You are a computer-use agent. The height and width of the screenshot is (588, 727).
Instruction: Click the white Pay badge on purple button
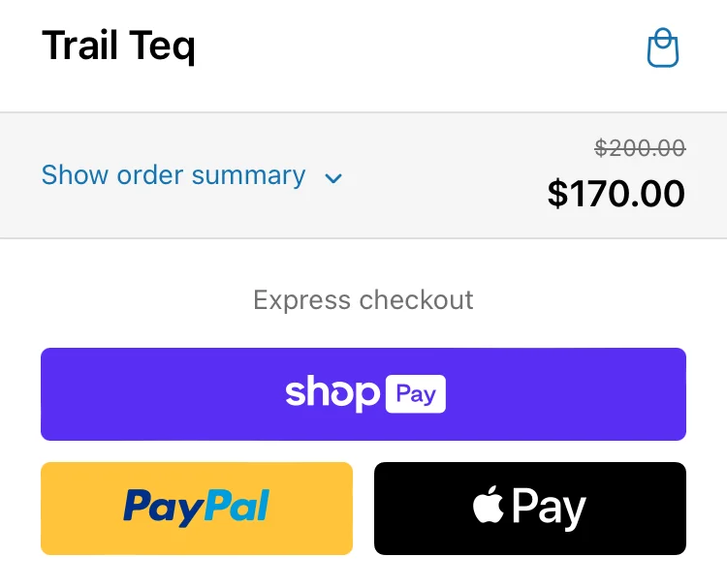pyautogui.click(x=415, y=393)
